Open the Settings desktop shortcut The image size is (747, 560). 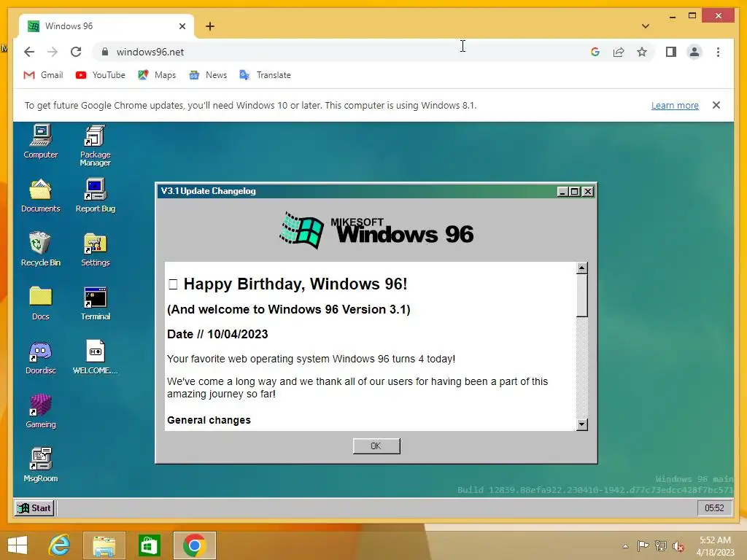[96, 249]
